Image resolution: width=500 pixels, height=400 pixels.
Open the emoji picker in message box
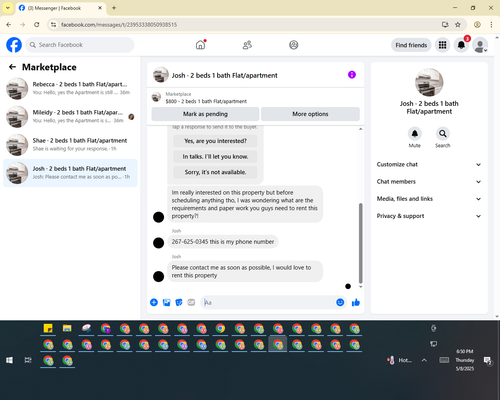point(340,302)
